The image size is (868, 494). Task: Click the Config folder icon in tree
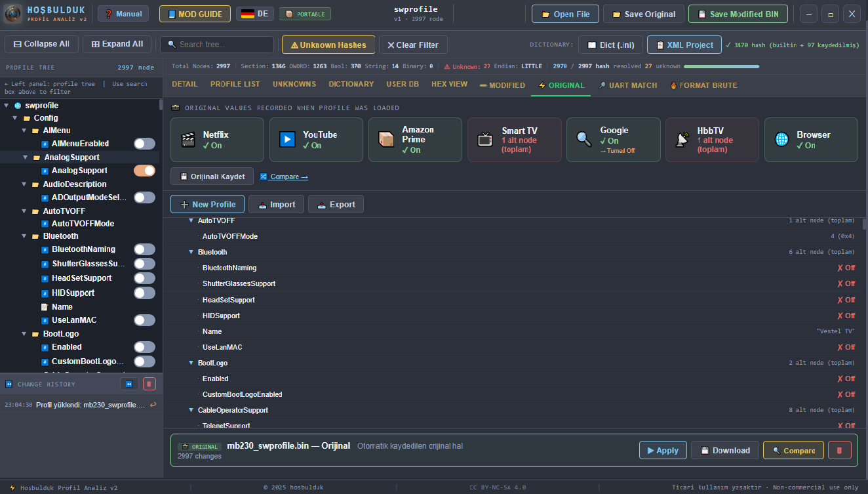(x=27, y=118)
